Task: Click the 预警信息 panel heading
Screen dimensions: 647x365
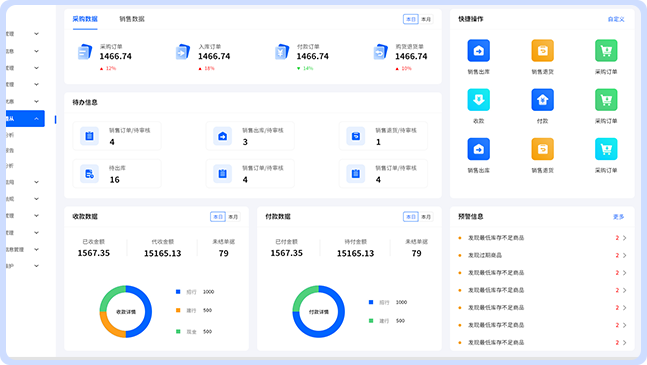Action: (x=471, y=217)
